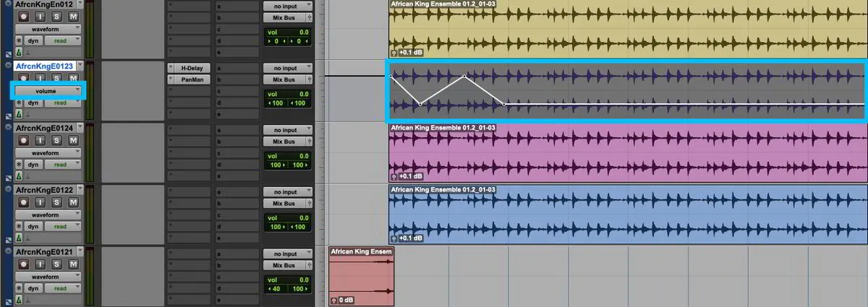Click the freeze snowflake icon on AfrcnKngE0123
This screenshot has width=868, height=307.
(x=20, y=103)
